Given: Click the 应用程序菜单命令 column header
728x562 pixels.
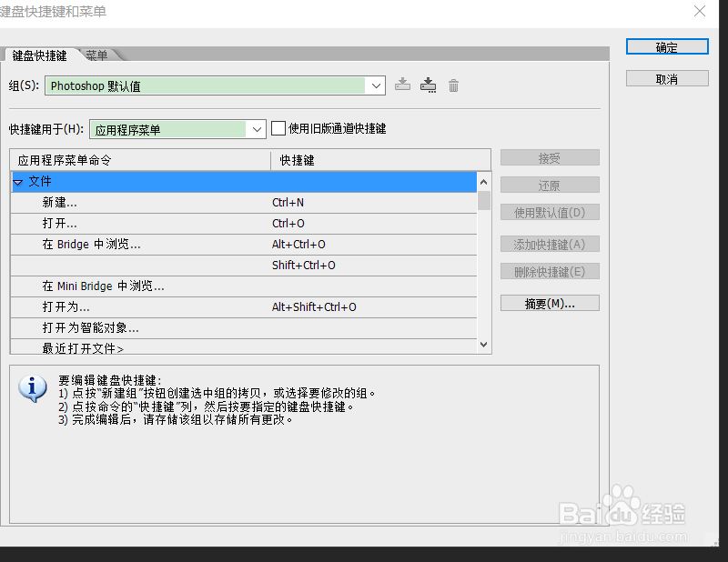Looking at the screenshot, I should click(140, 160).
